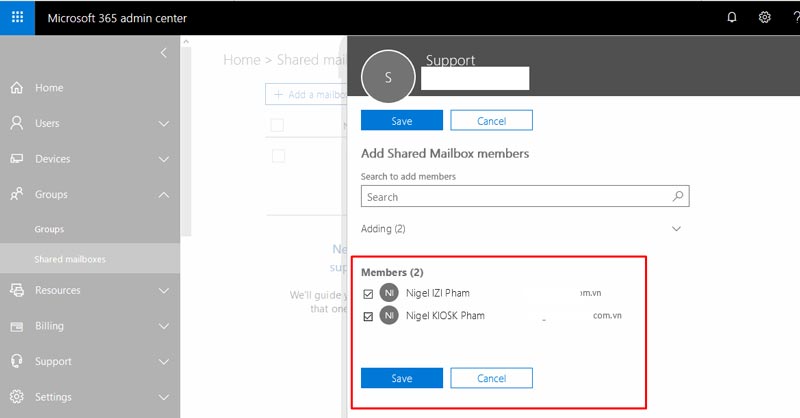The height and width of the screenshot is (418, 800).
Task: Select Groups sub-item under Groups
Action: click(x=49, y=229)
